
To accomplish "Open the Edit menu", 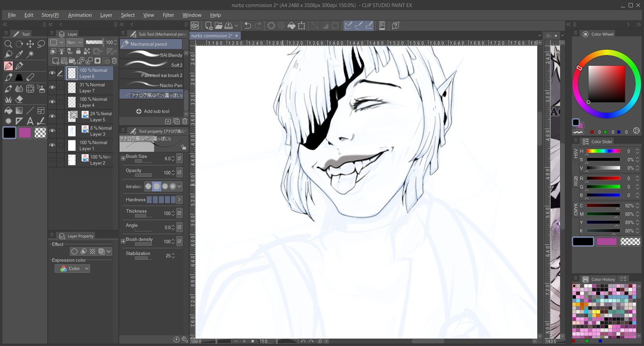I will point(28,15).
